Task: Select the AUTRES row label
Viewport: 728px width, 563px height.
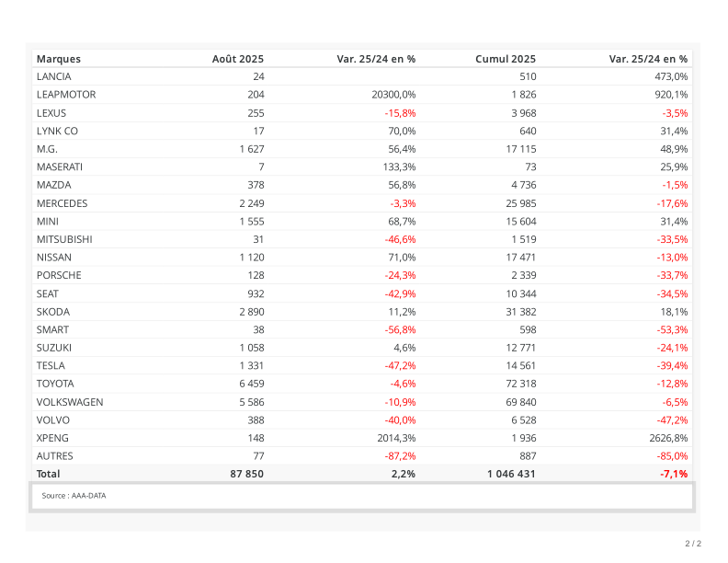Action: click(54, 455)
